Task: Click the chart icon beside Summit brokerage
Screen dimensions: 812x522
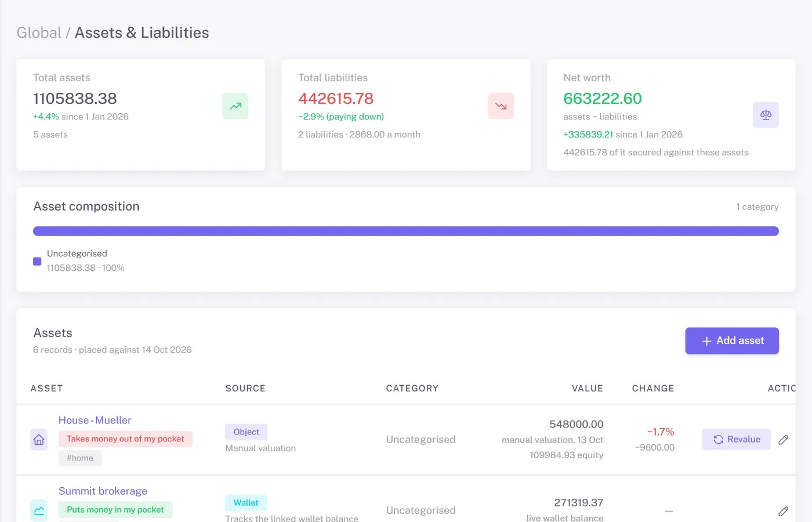Action: tap(39, 510)
